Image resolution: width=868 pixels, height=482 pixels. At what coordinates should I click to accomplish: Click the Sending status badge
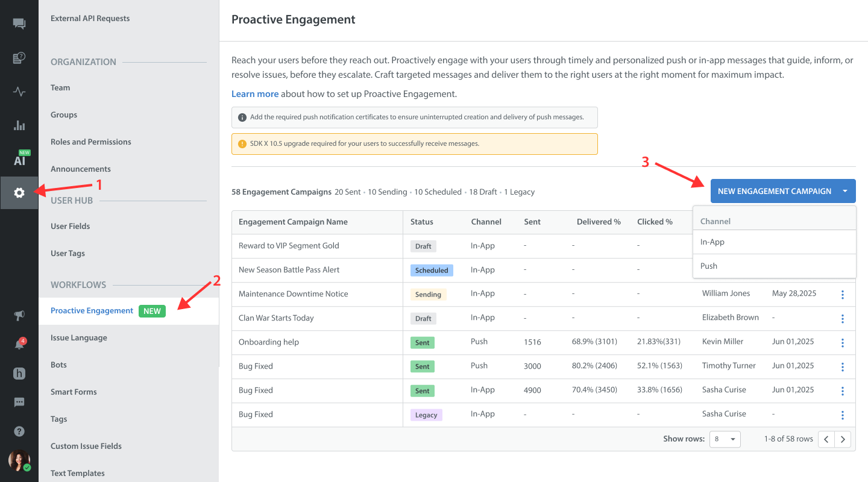click(x=428, y=295)
